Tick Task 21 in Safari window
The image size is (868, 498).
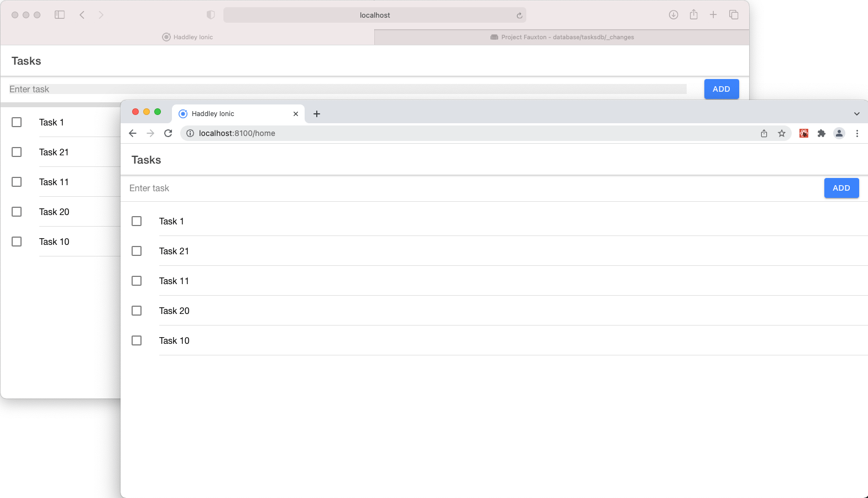17,152
